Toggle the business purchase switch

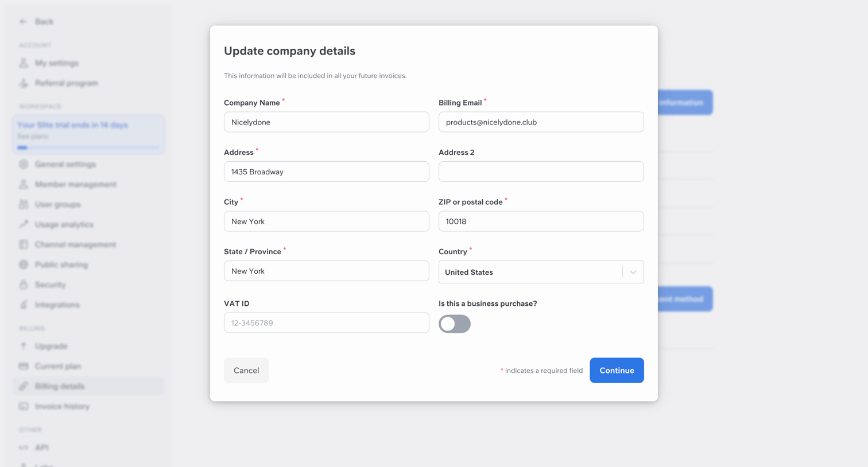455,324
